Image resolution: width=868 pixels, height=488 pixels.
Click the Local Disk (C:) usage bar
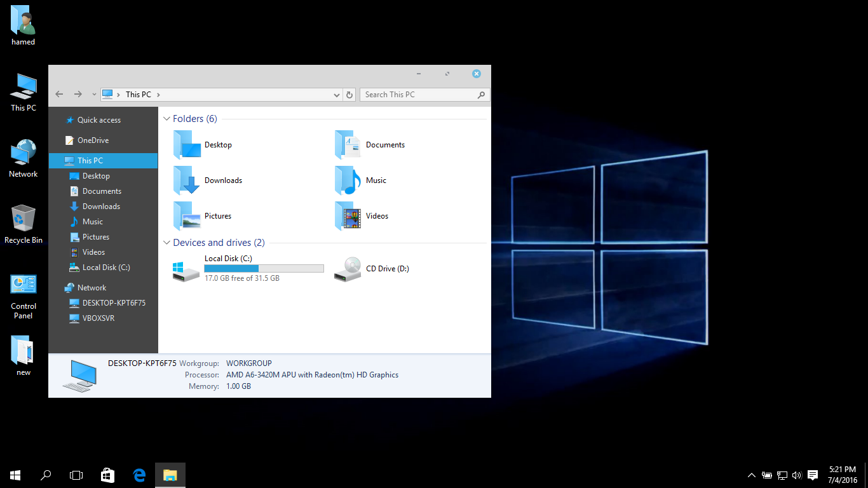click(264, 269)
